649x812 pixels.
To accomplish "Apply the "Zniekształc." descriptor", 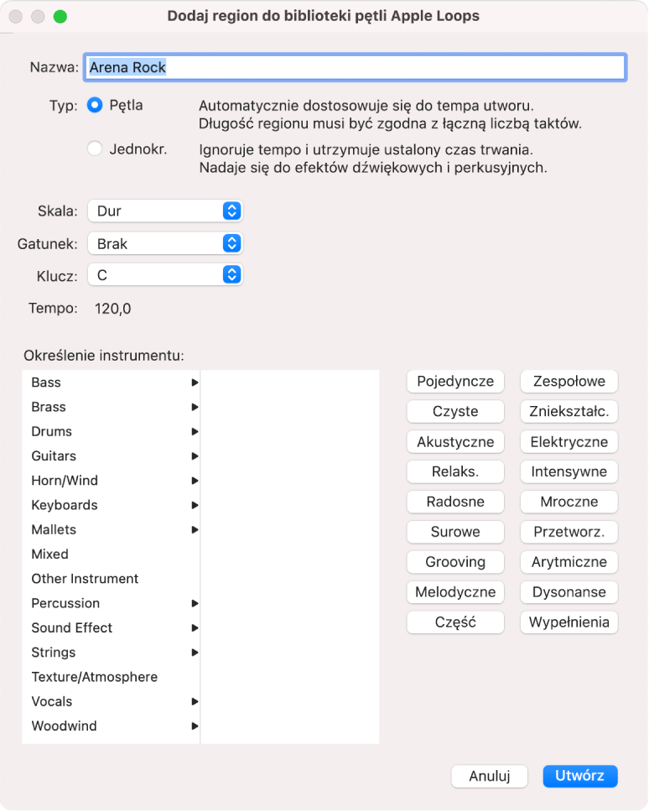I will 569,411.
